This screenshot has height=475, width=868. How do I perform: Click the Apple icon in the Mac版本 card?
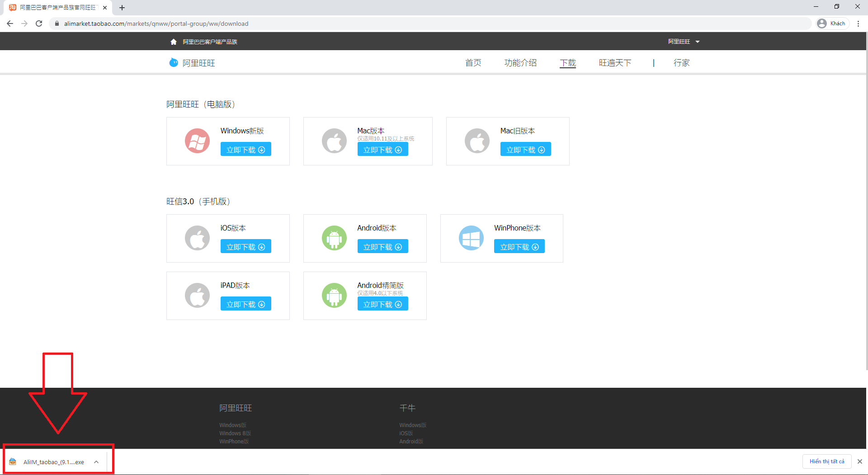point(334,141)
